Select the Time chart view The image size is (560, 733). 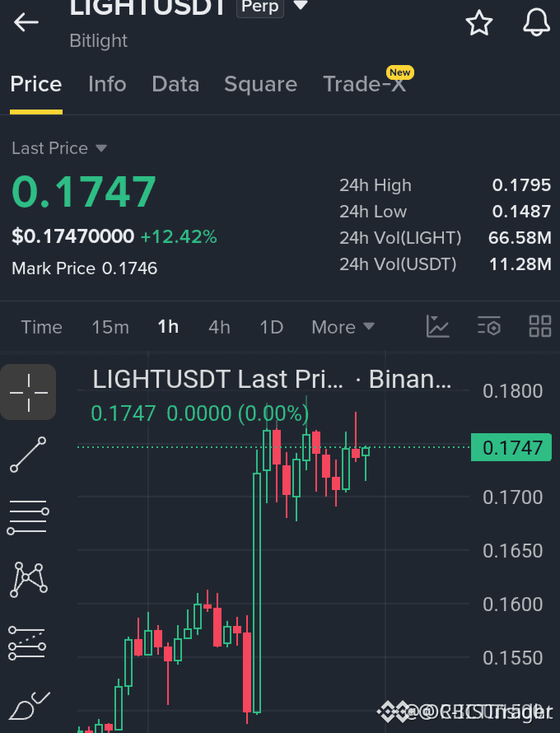coord(42,327)
